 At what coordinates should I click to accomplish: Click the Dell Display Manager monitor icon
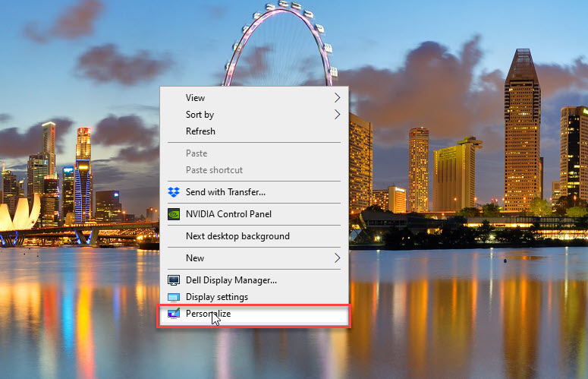[174, 280]
